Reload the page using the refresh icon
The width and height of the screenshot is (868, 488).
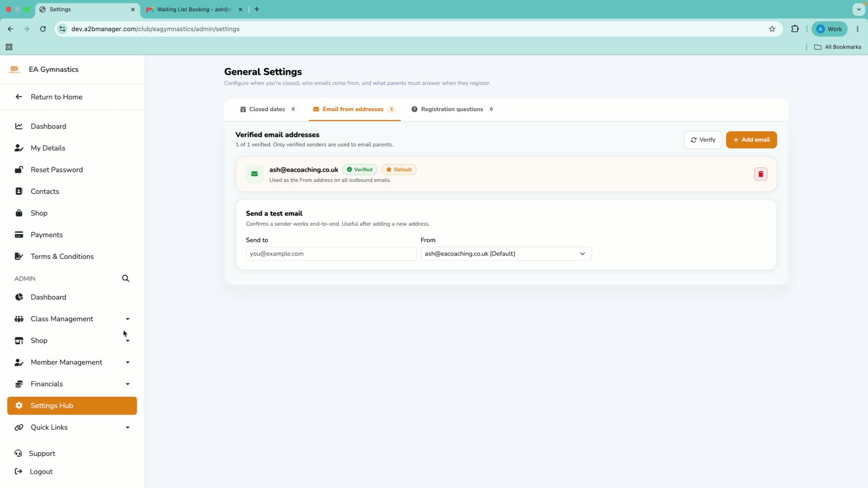pos(43,29)
